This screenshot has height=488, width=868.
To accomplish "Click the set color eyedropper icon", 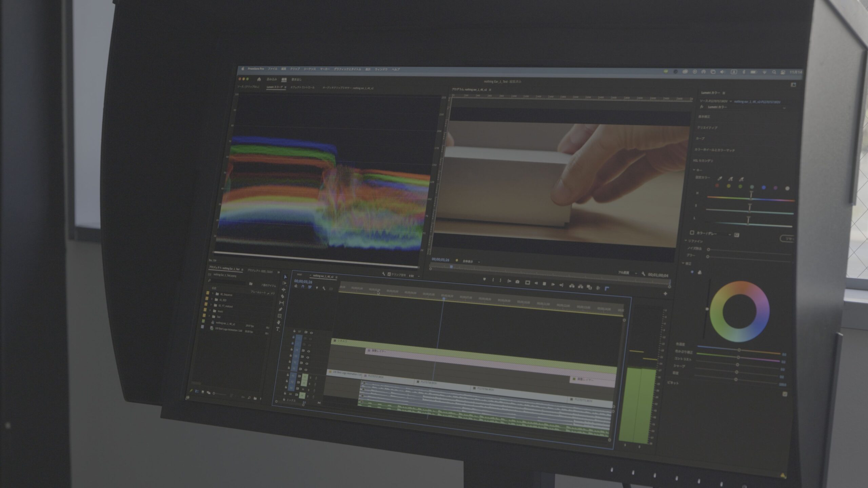I will pos(720,178).
